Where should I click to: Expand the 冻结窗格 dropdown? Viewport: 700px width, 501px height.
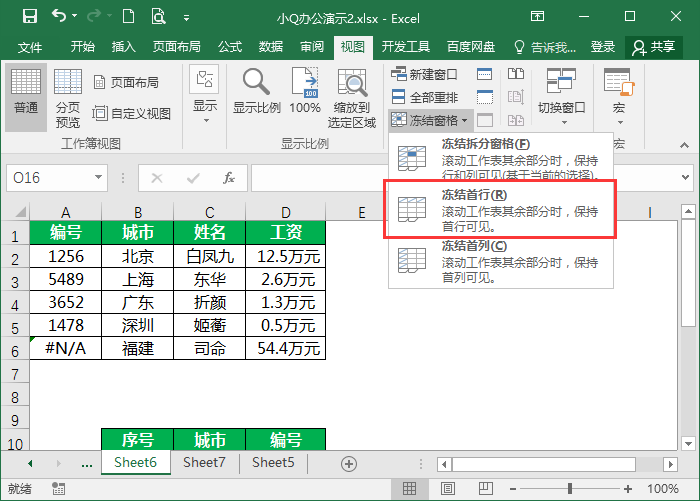point(430,120)
